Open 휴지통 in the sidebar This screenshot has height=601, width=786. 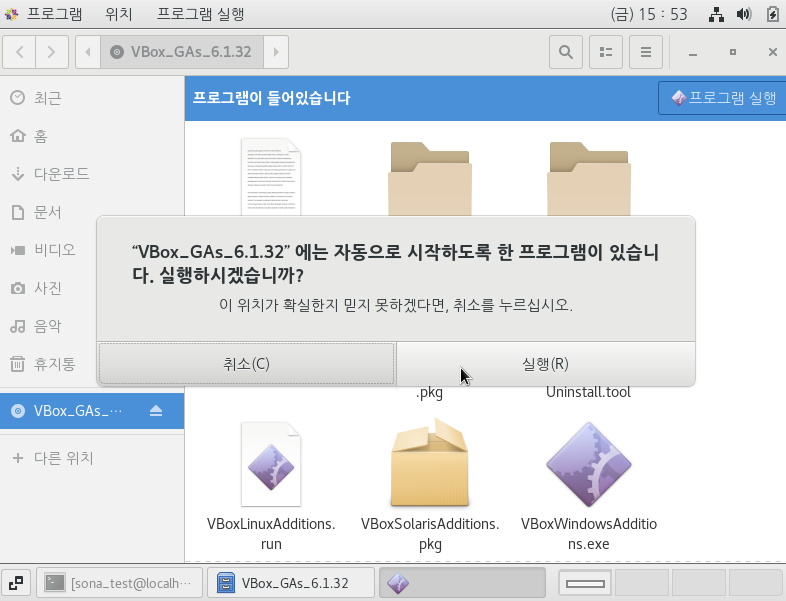pos(49,364)
